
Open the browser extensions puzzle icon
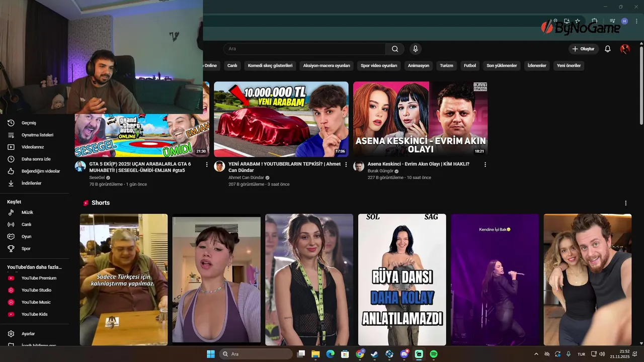click(x=594, y=21)
